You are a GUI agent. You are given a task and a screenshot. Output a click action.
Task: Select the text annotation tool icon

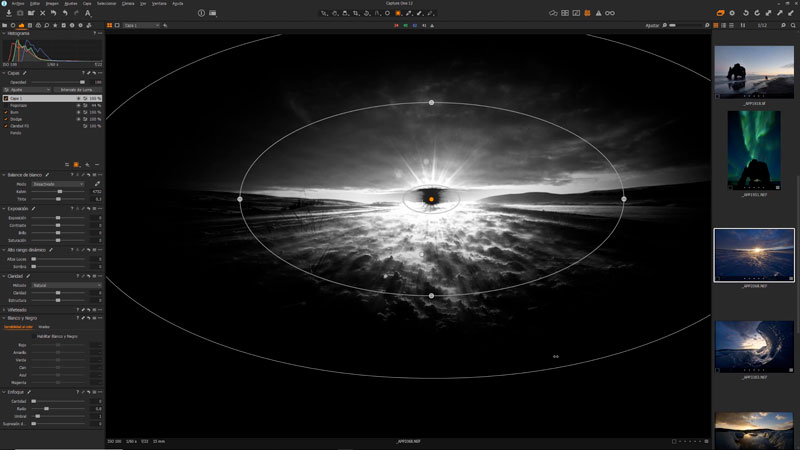click(x=88, y=13)
